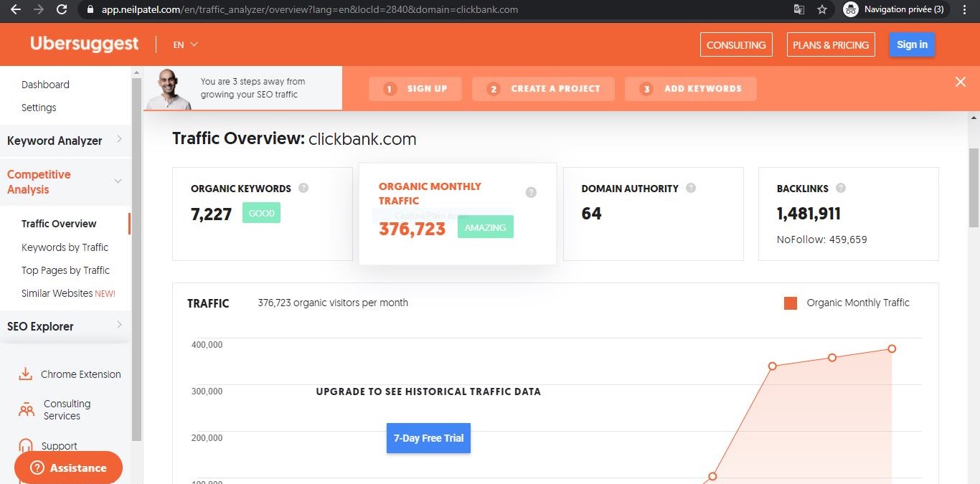Select step 2 CREATE A PROJECT
This screenshot has height=484, width=980.
543,89
